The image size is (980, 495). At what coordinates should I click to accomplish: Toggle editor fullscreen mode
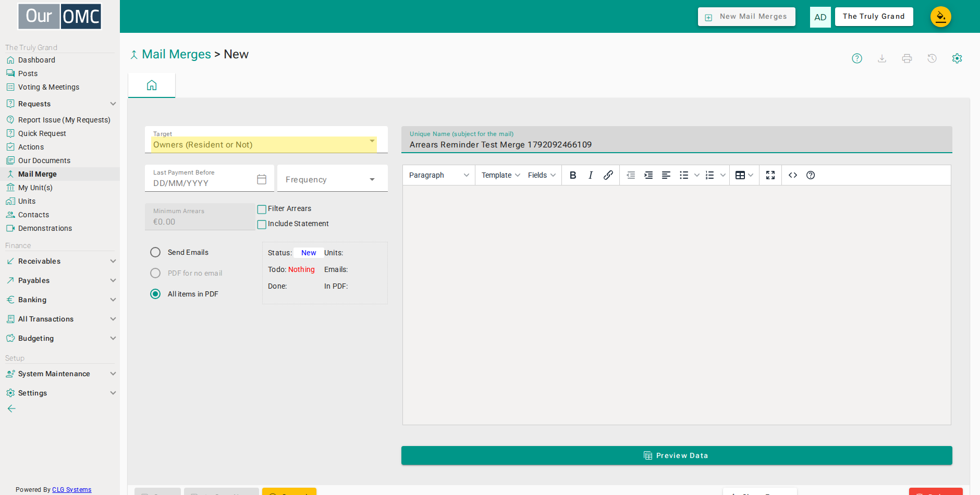click(770, 175)
